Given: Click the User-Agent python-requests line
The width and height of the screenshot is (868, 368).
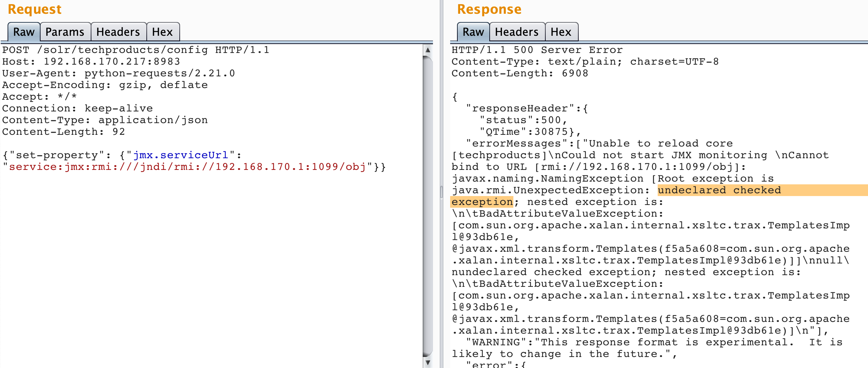Looking at the screenshot, I should point(119,73).
